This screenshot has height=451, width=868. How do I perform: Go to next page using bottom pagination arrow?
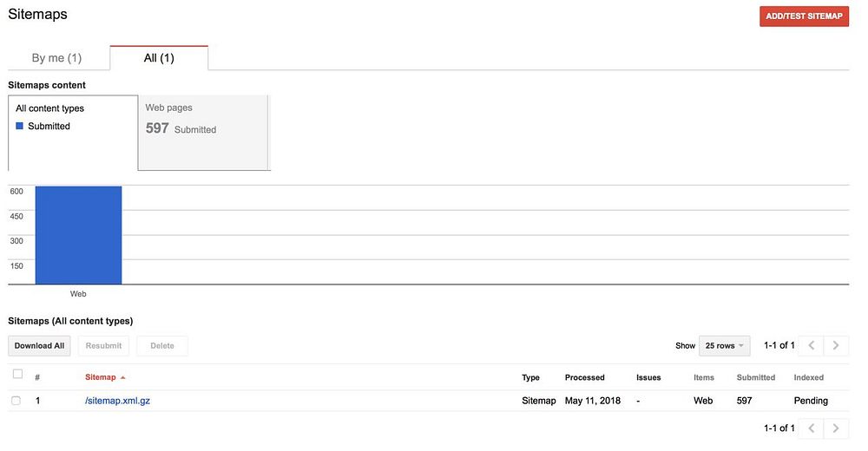pos(836,428)
